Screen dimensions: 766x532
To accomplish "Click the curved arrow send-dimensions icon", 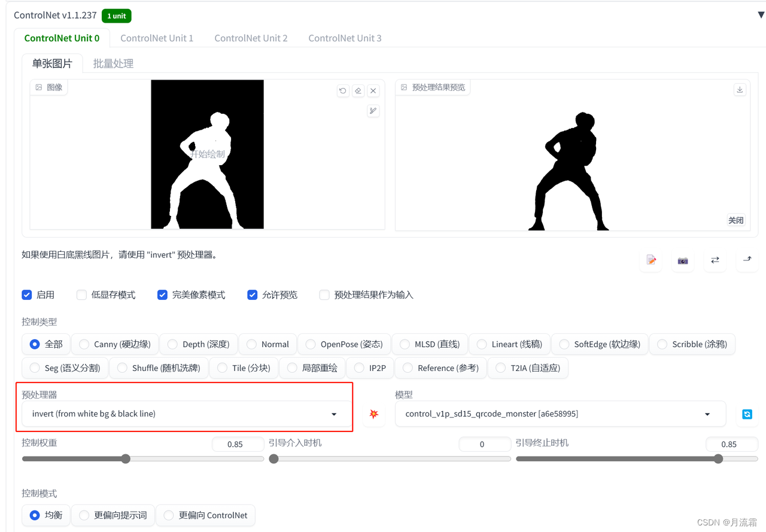I will click(x=747, y=260).
